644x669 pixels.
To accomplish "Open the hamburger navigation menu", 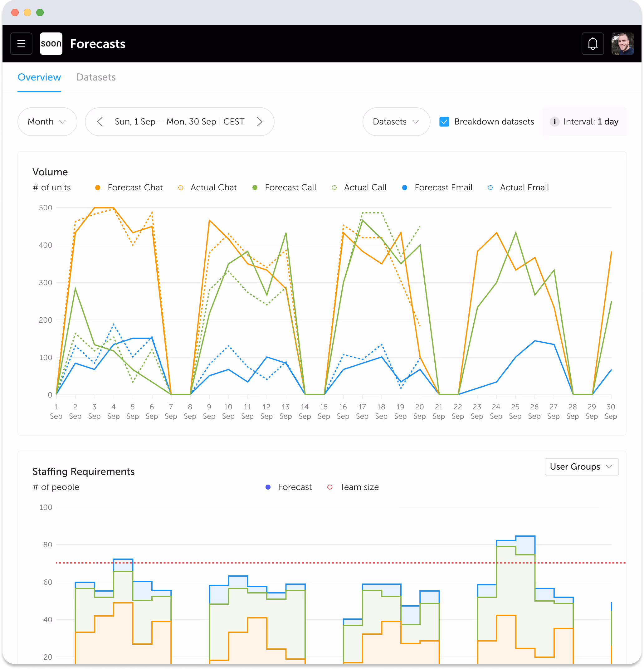I will pos(21,44).
